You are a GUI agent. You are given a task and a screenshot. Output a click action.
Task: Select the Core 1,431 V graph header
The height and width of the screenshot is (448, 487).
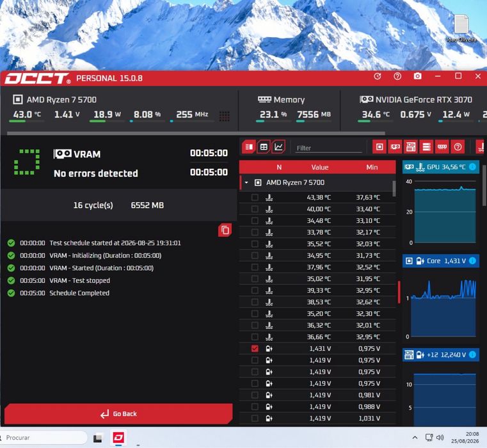pos(441,260)
